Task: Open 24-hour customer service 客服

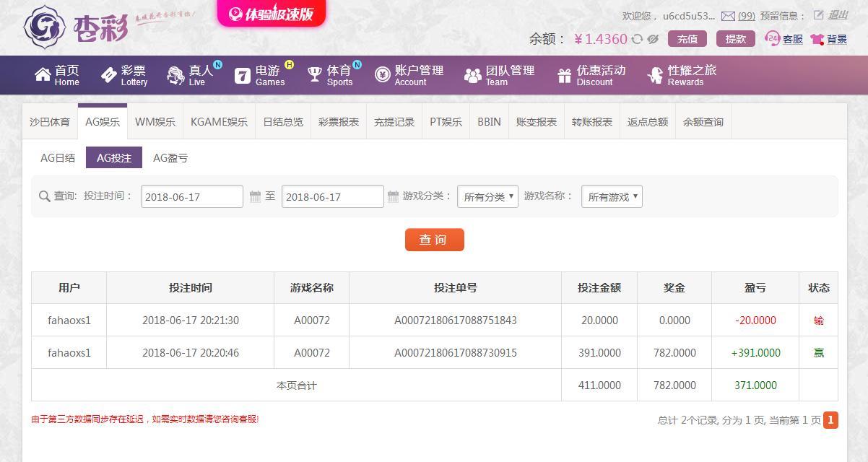Action: 784,39
